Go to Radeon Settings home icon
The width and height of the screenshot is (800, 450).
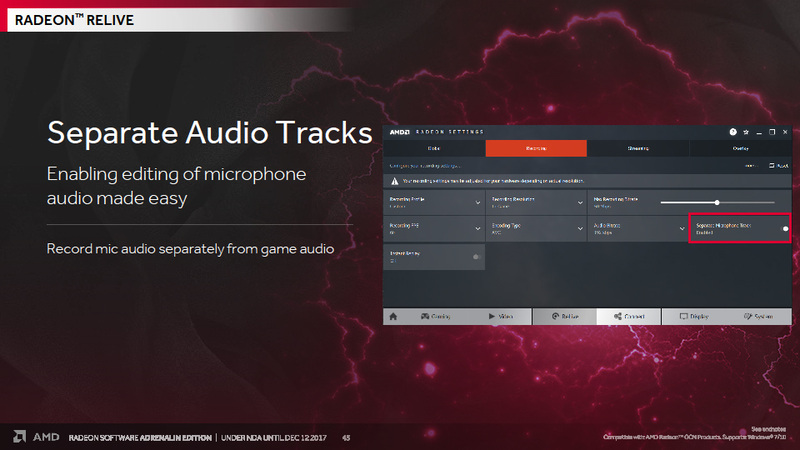393,316
